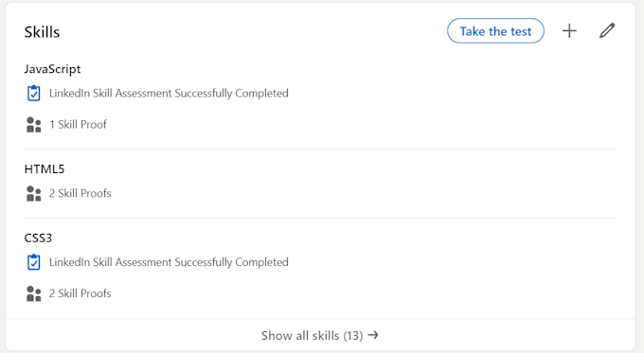Click the plus icon to add skill
Screen dimensions: 644x353
click(x=569, y=31)
